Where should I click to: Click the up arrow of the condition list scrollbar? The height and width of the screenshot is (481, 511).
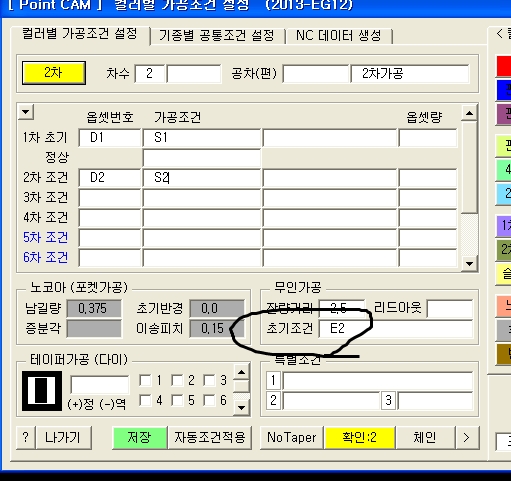point(469,113)
